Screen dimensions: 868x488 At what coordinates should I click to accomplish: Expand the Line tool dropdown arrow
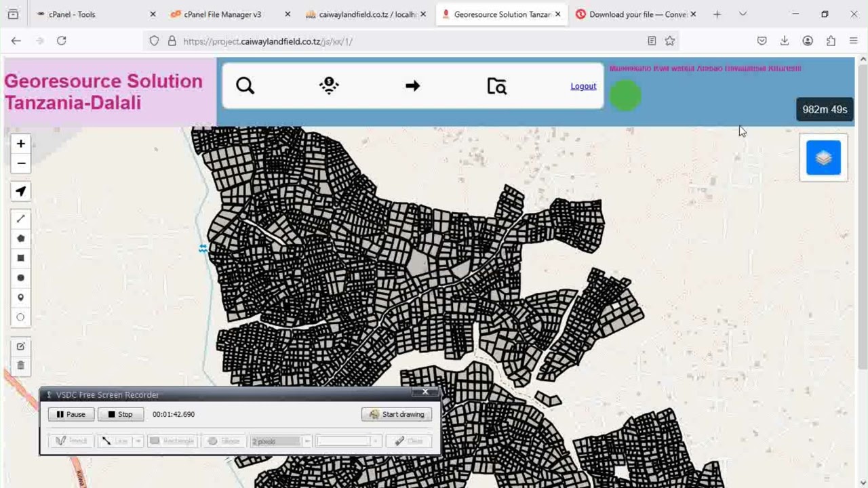coord(138,441)
